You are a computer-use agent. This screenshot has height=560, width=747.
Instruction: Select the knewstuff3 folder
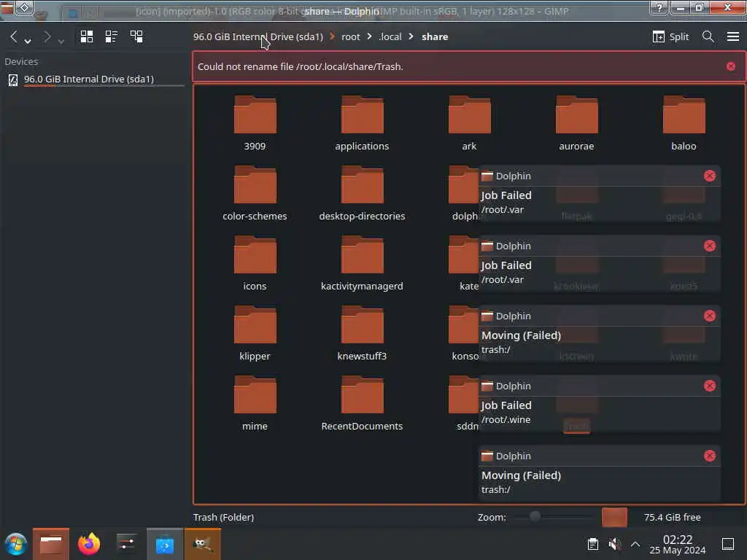[x=362, y=333]
